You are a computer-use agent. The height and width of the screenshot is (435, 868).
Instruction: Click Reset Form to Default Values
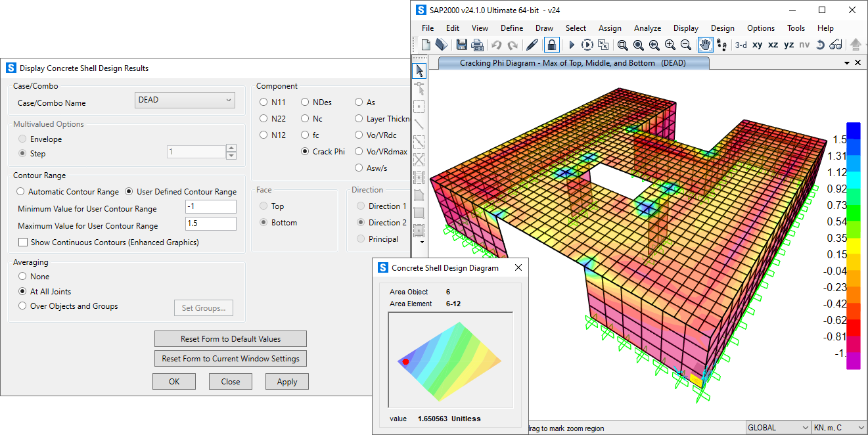[x=230, y=338]
